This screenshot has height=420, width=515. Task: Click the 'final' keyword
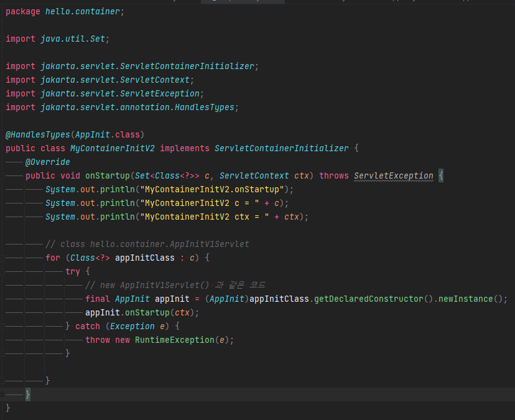click(x=98, y=299)
